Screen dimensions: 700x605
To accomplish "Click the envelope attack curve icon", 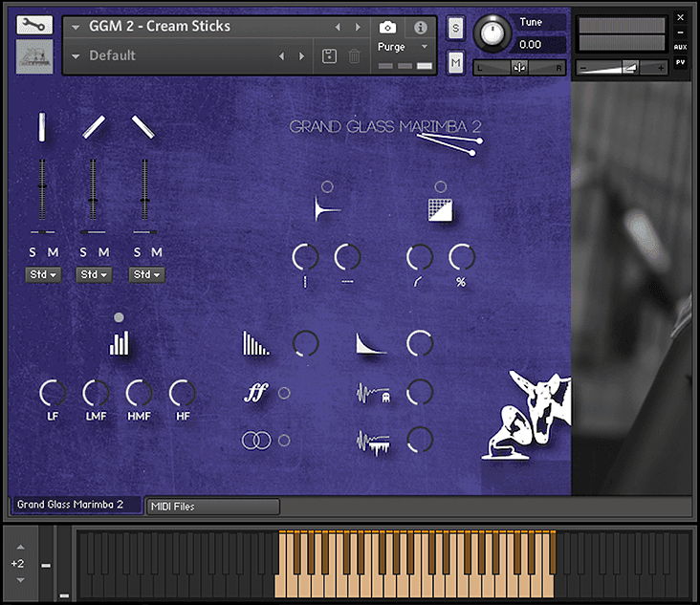I will [327, 208].
